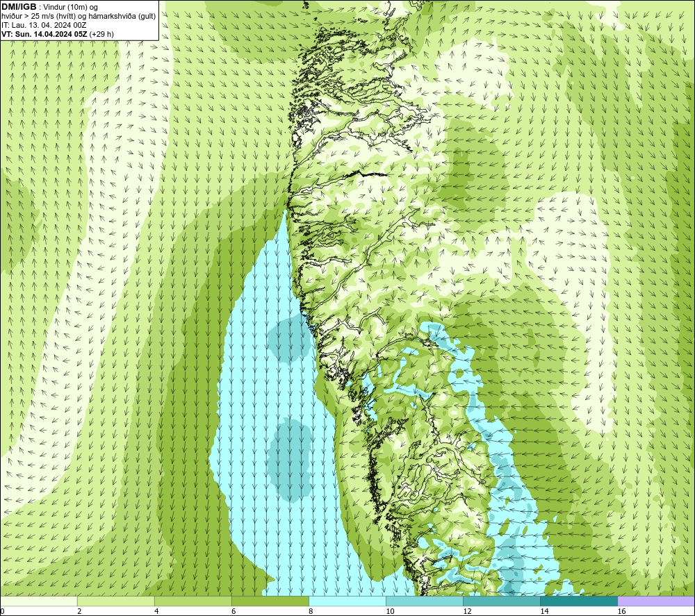Click the '8' scale tick label
The image size is (695, 616).
[x=311, y=612]
